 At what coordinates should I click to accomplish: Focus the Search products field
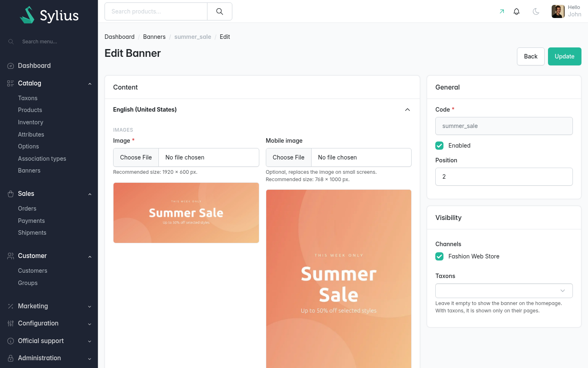(x=156, y=11)
